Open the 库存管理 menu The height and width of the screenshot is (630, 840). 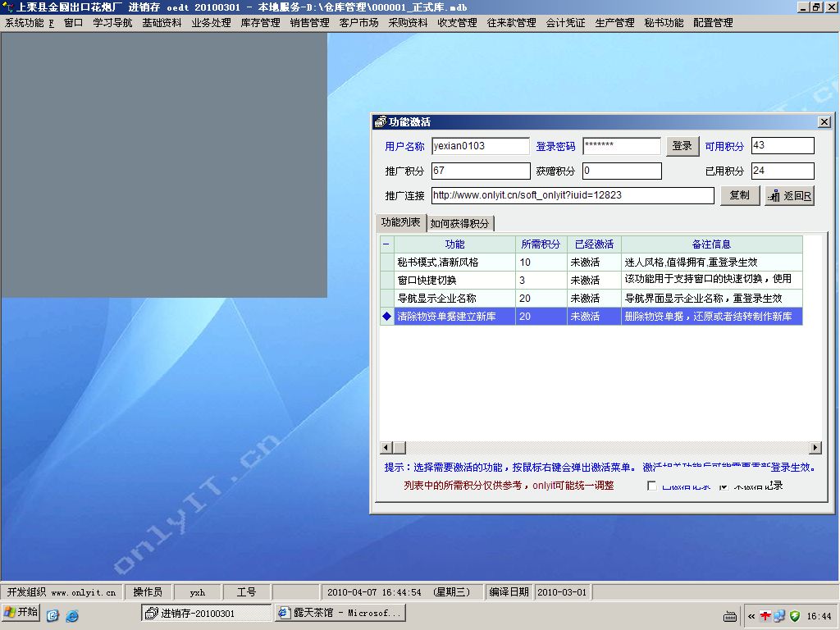(x=260, y=23)
